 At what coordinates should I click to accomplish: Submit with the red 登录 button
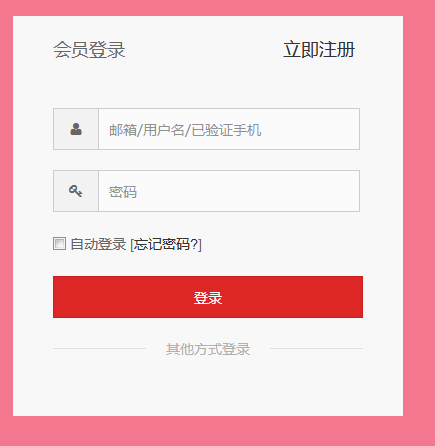[208, 297]
